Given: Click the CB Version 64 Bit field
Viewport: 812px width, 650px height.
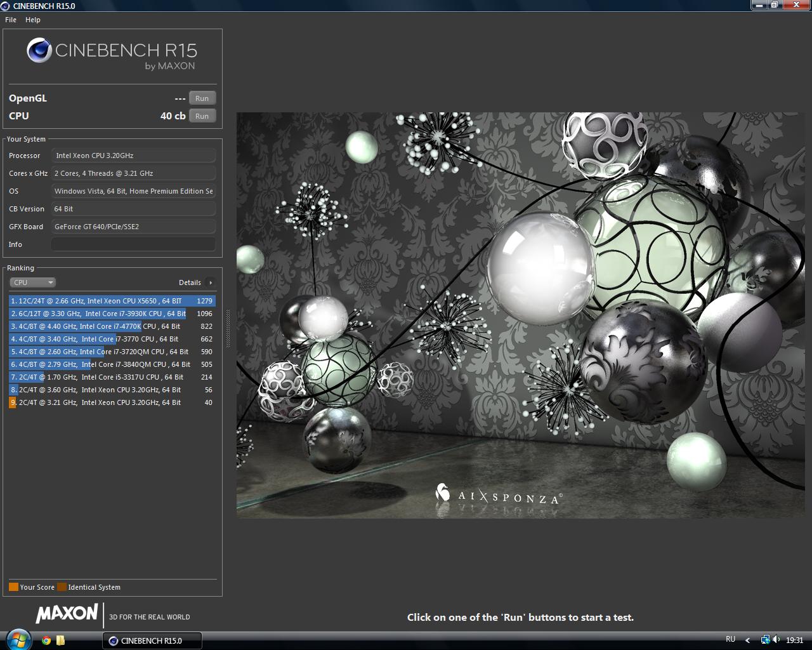Looking at the screenshot, I should 133,209.
